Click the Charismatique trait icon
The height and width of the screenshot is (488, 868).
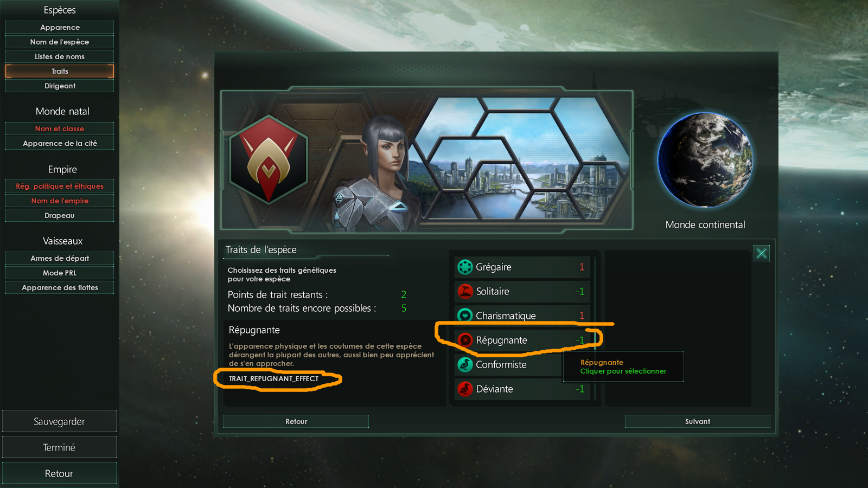coord(465,316)
